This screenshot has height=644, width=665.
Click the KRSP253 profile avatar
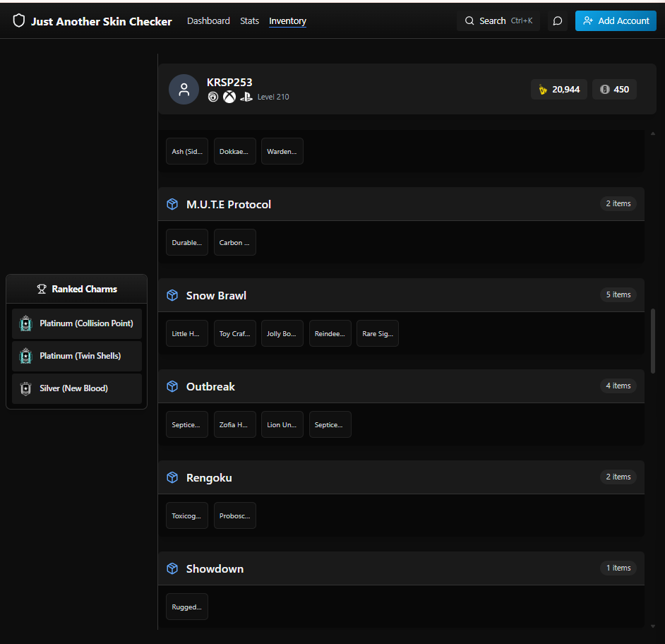184,90
